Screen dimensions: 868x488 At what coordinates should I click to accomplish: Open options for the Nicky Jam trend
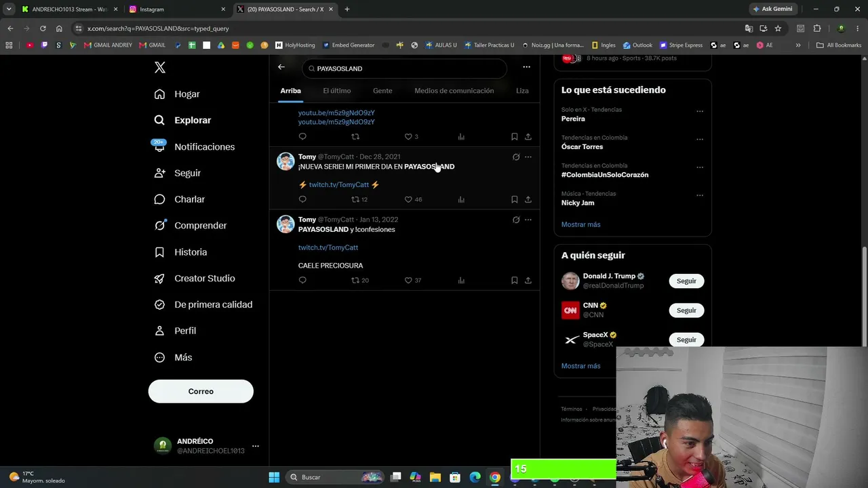(x=700, y=195)
